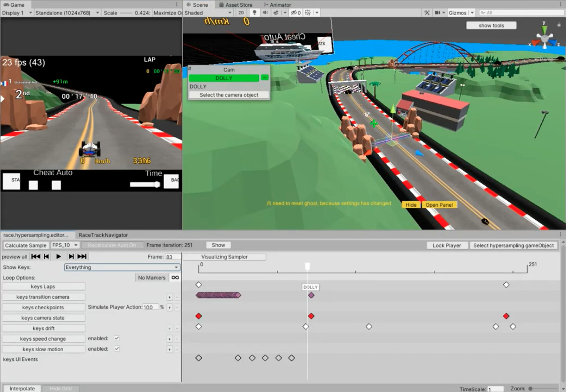Open the Display 1 dropdown
The height and width of the screenshot is (392, 566).
coord(16,13)
